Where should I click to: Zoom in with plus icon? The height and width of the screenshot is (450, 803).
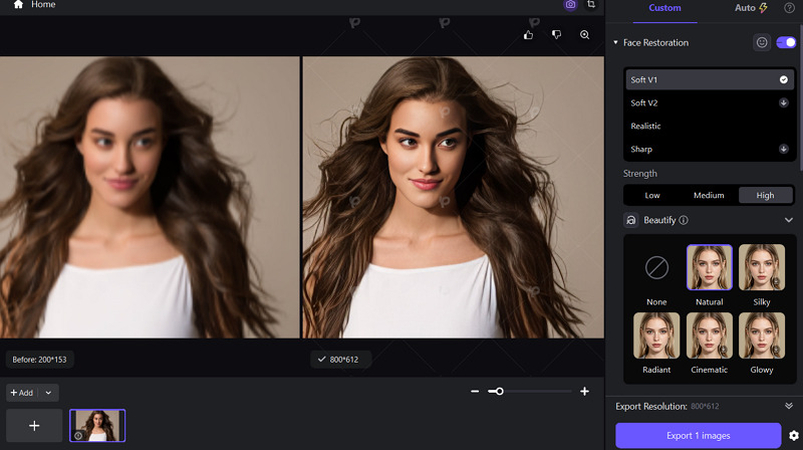[584, 392]
